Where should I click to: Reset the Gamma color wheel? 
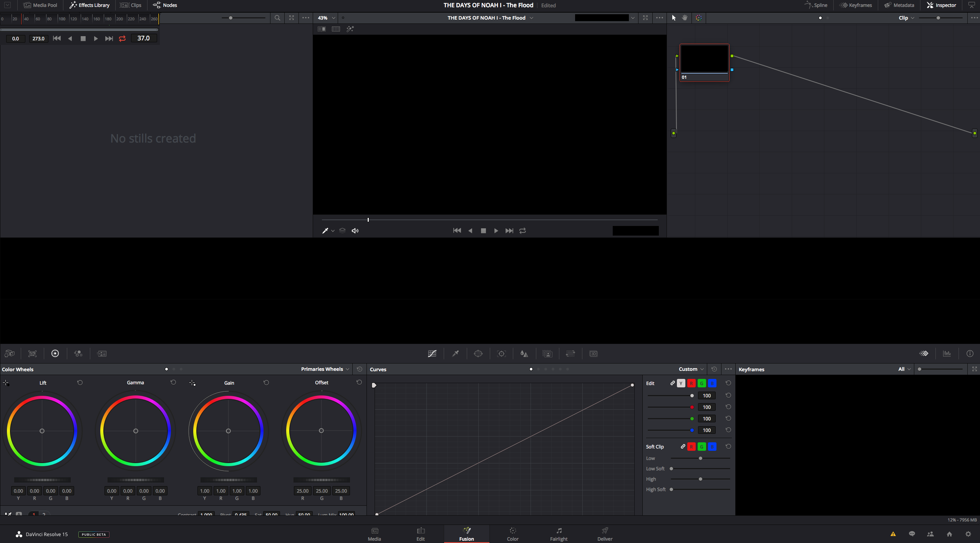173,382
